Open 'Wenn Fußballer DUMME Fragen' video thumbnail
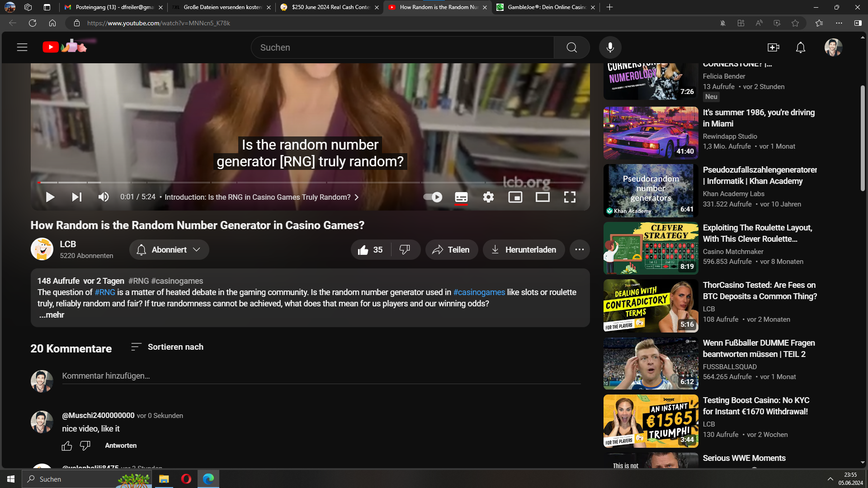This screenshot has height=488, width=868. click(x=651, y=363)
